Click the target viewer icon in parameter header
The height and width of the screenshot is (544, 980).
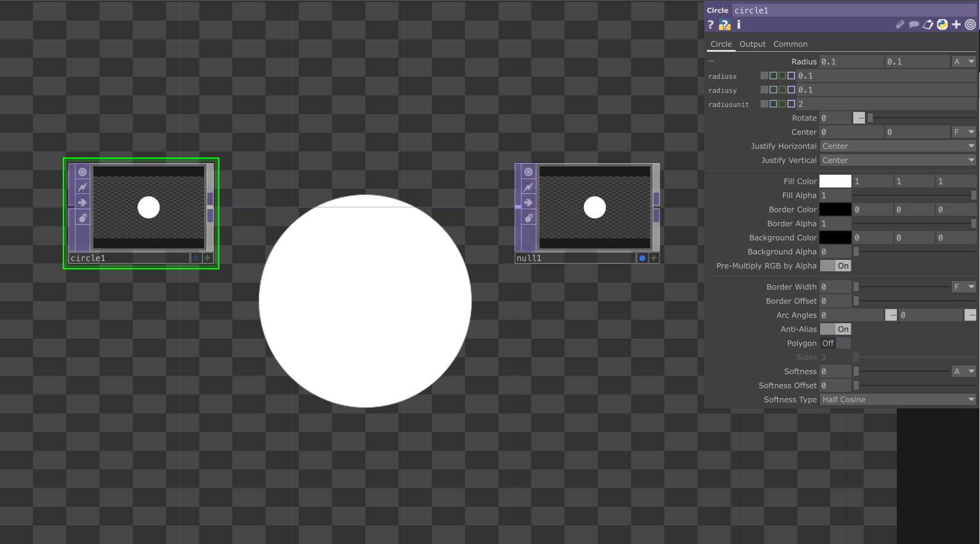point(970,24)
